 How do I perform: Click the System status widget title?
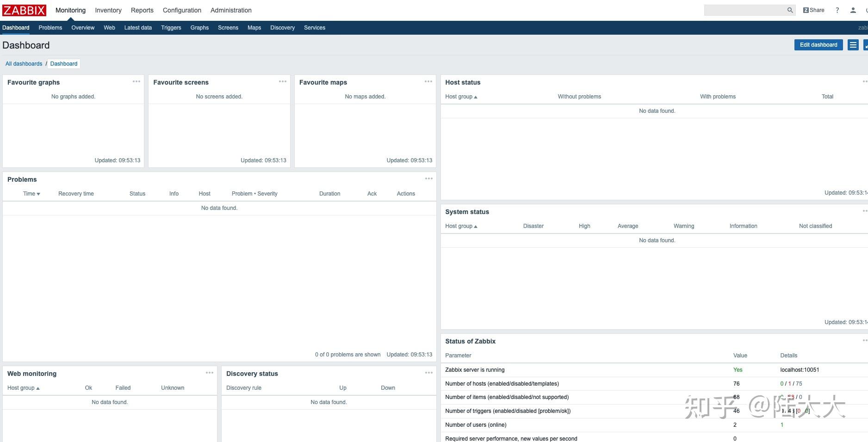467,212
